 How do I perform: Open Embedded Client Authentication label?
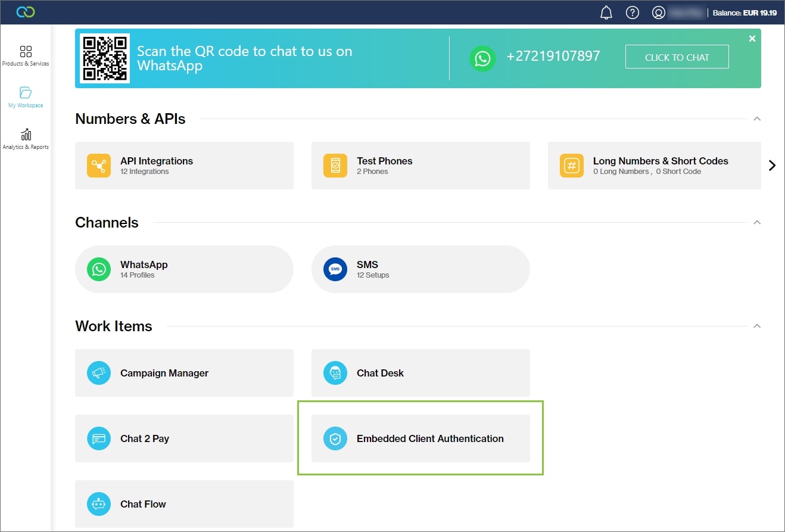430,438
